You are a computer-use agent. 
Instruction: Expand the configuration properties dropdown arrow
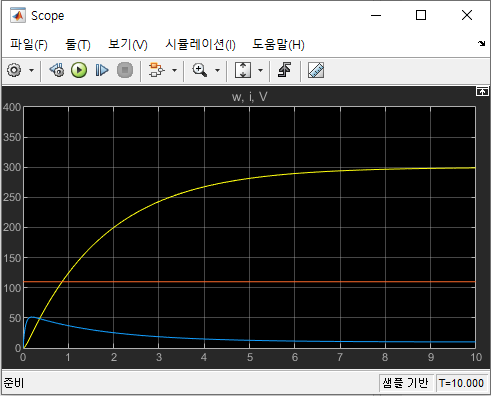coord(32,70)
